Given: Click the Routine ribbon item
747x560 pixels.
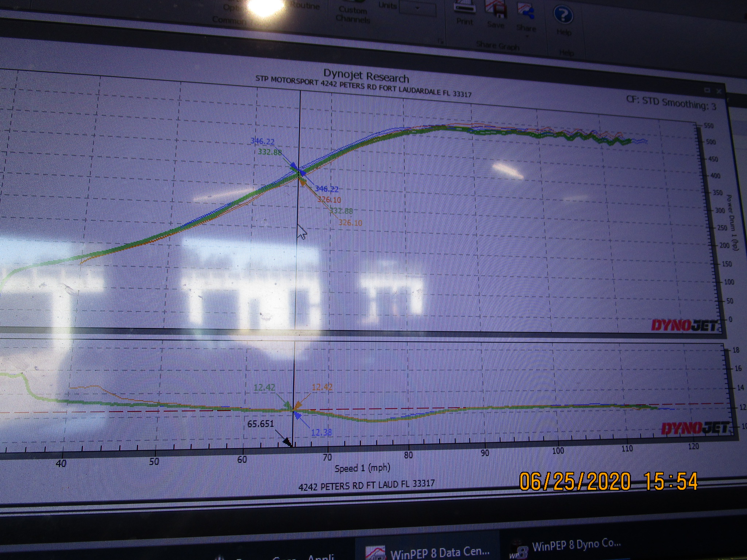Looking at the screenshot, I should coord(306,6).
